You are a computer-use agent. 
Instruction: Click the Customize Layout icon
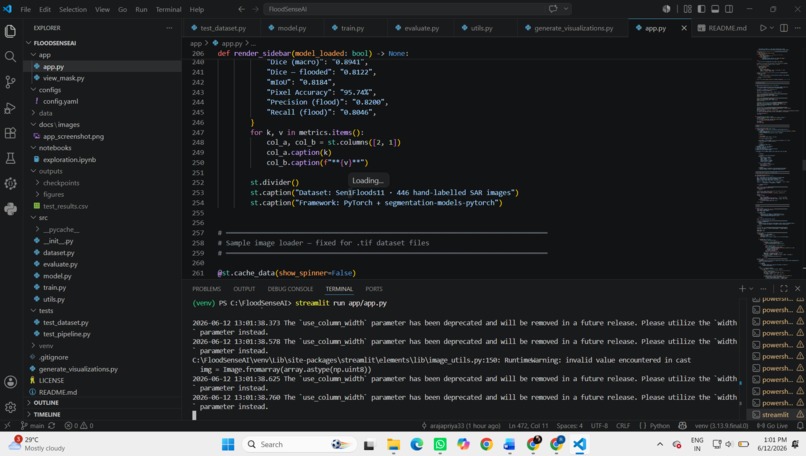[x=687, y=9]
